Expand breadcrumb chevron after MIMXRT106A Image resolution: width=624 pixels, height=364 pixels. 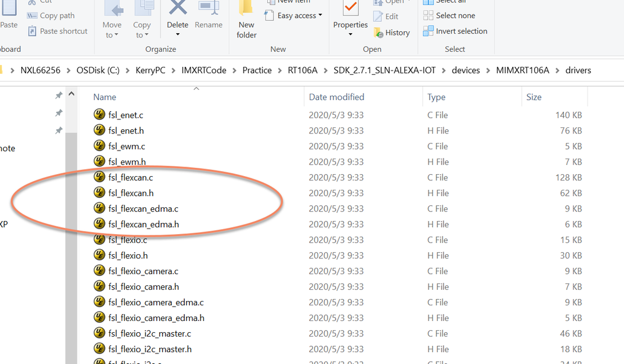tap(557, 71)
